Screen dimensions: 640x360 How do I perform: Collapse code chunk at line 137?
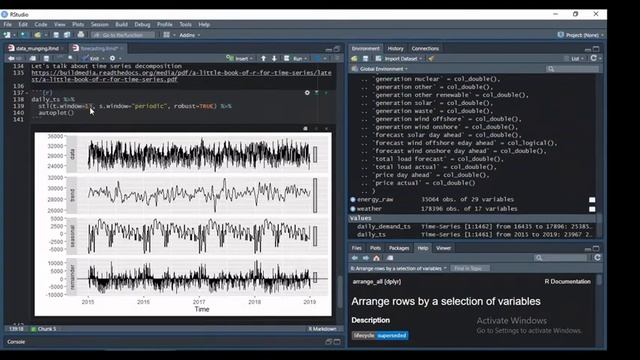[27, 93]
